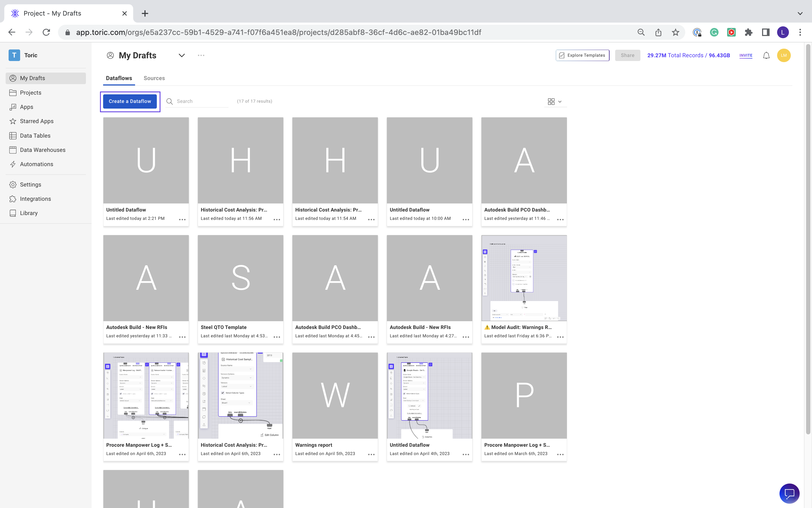This screenshot has width=812, height=508.
Task: Open the grid view layout dropdown
Action: [555, 102]
